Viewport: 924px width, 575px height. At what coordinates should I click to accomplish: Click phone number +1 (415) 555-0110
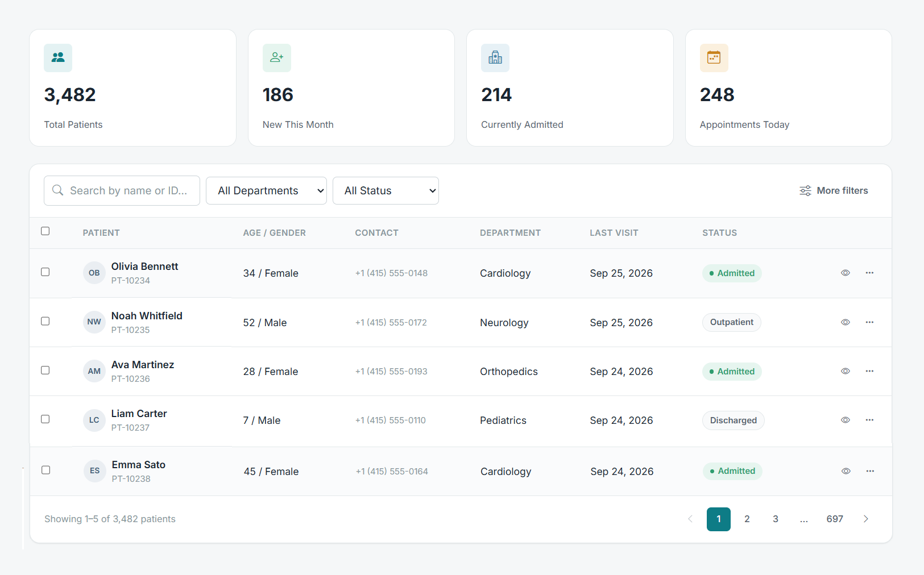391,420
